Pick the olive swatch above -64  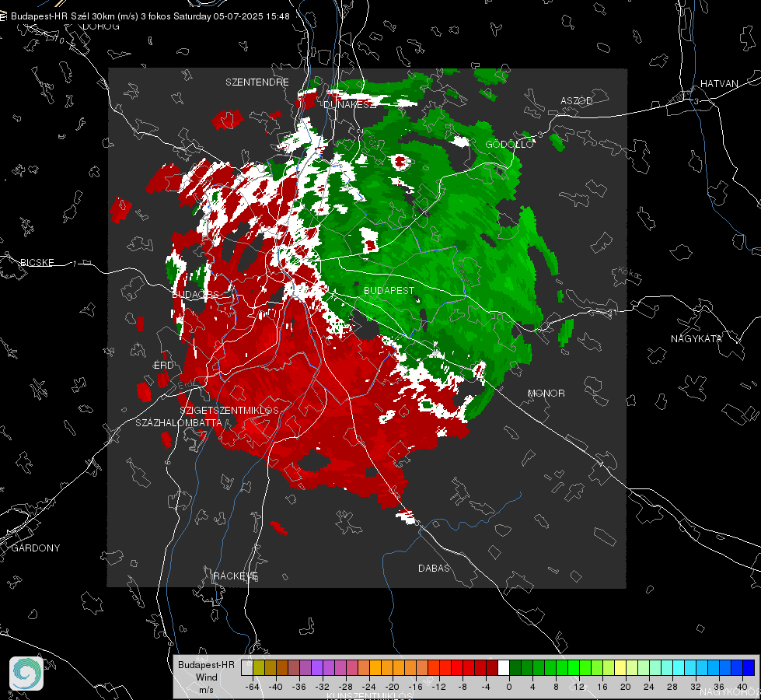coord(259,667)
